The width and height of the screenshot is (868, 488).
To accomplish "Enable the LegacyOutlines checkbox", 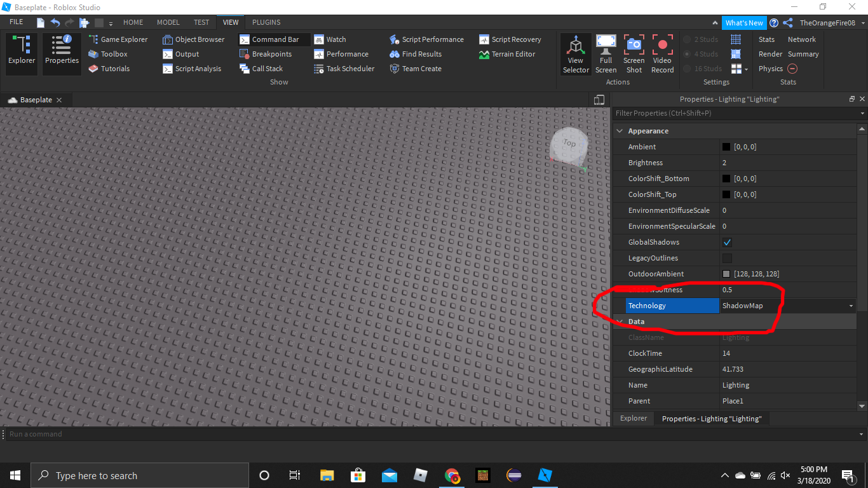I will (x=727, y=258).
